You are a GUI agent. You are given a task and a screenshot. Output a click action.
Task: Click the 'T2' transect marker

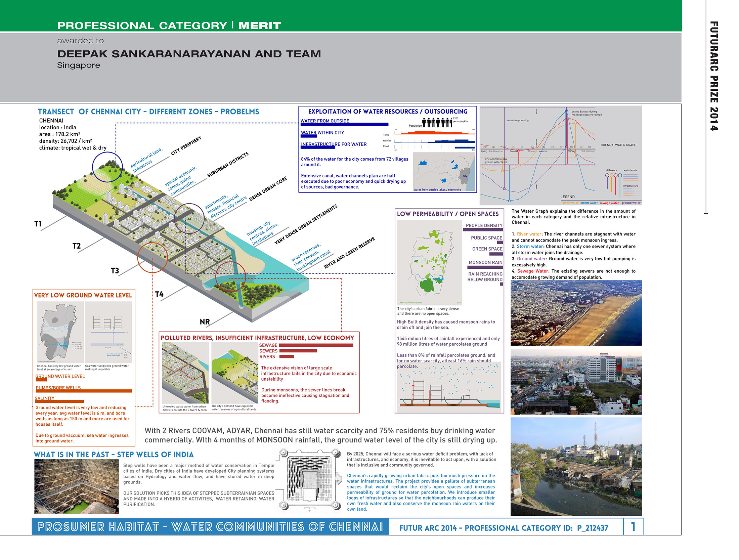tap(77, 246)
